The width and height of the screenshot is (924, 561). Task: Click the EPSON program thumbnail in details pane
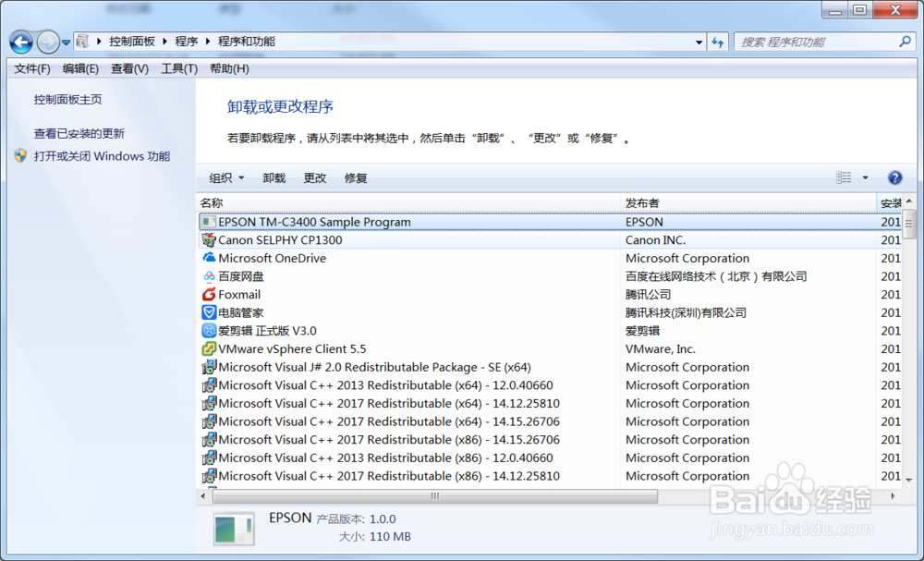coord(234,528)
